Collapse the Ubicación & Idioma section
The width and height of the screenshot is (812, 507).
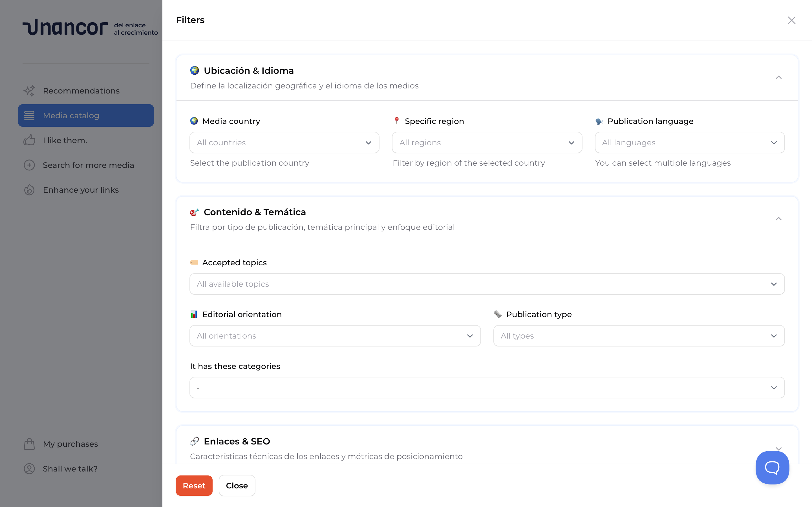(x=779, y=77)
